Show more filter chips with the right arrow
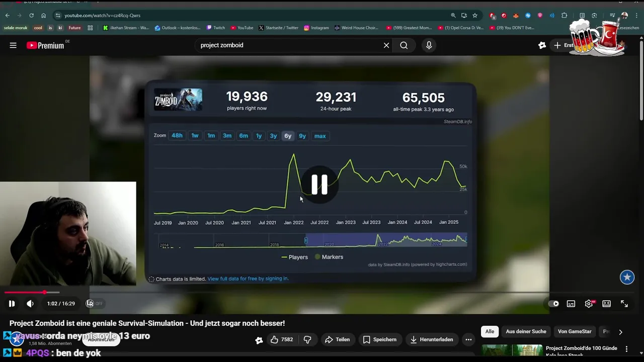 [620, 332]
